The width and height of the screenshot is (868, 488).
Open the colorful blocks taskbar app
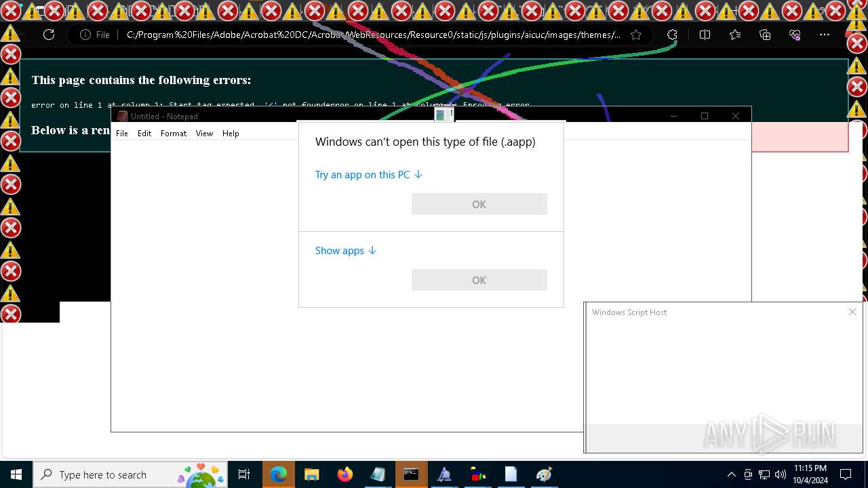pyautogui.click(x=477, y=474)
